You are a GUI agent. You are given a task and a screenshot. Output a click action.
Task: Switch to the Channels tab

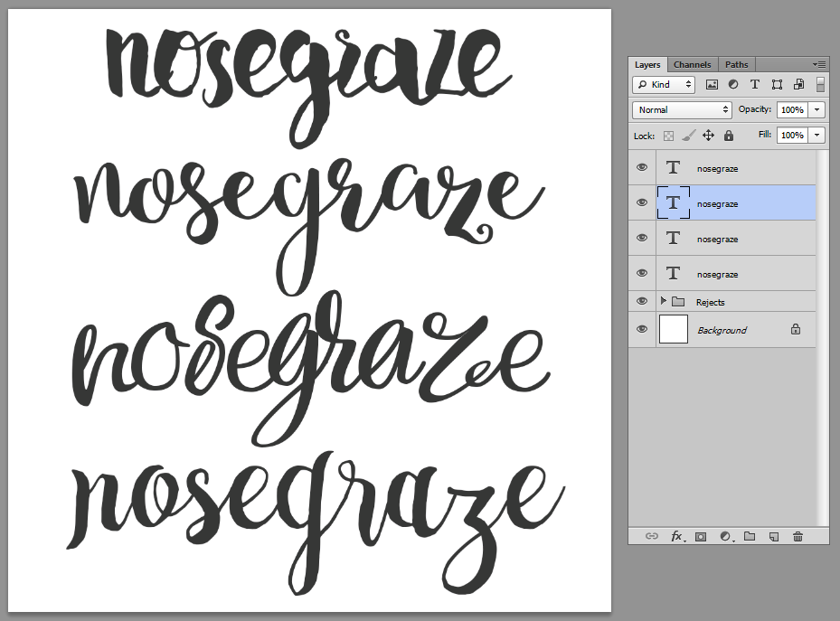[693, 65]
